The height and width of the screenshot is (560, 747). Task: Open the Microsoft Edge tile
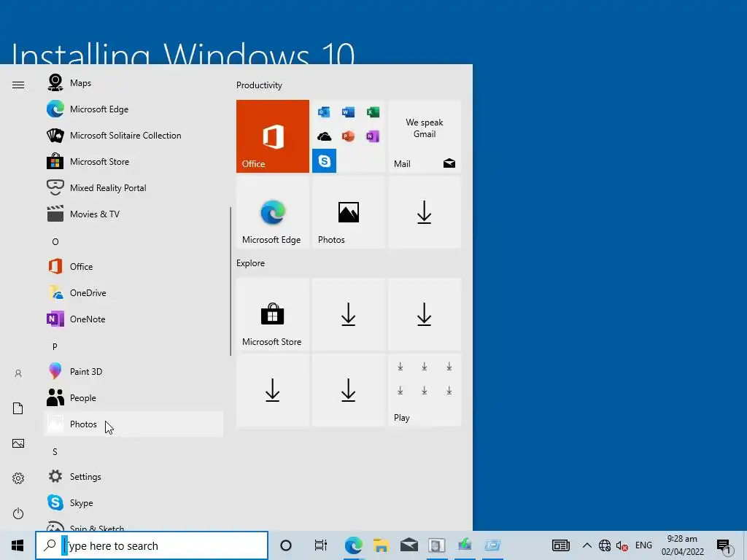pyautogui.click(x=273, y=212)
